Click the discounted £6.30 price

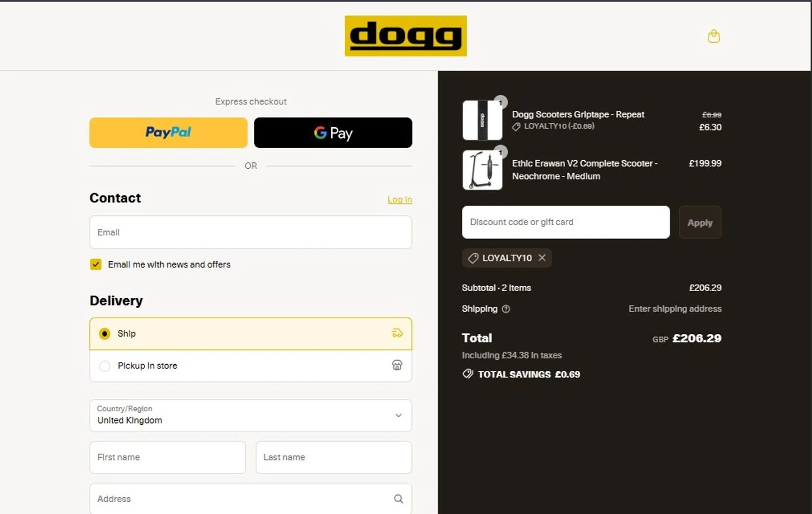[x=710, y=128]
